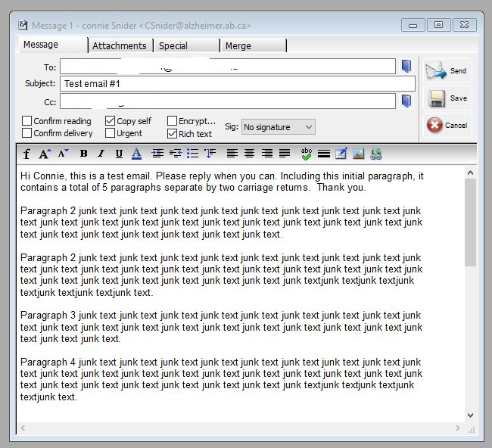Run the spell check tool
The image size is (492, 448).
306,154
